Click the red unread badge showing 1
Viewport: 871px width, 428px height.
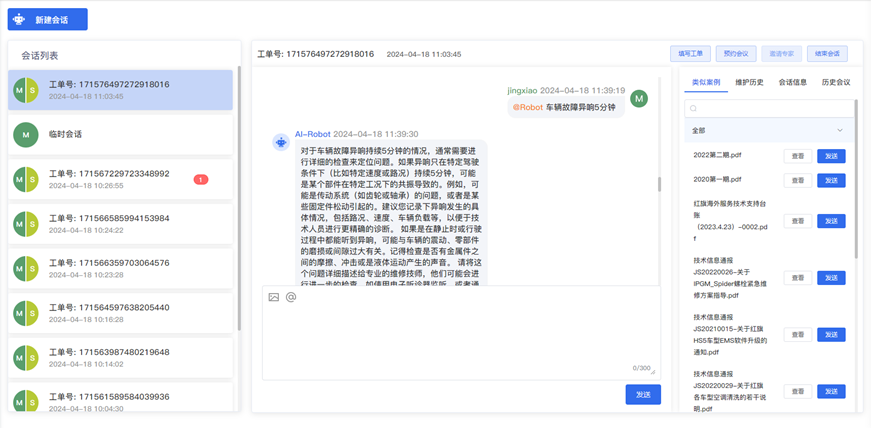coord(201,180)
